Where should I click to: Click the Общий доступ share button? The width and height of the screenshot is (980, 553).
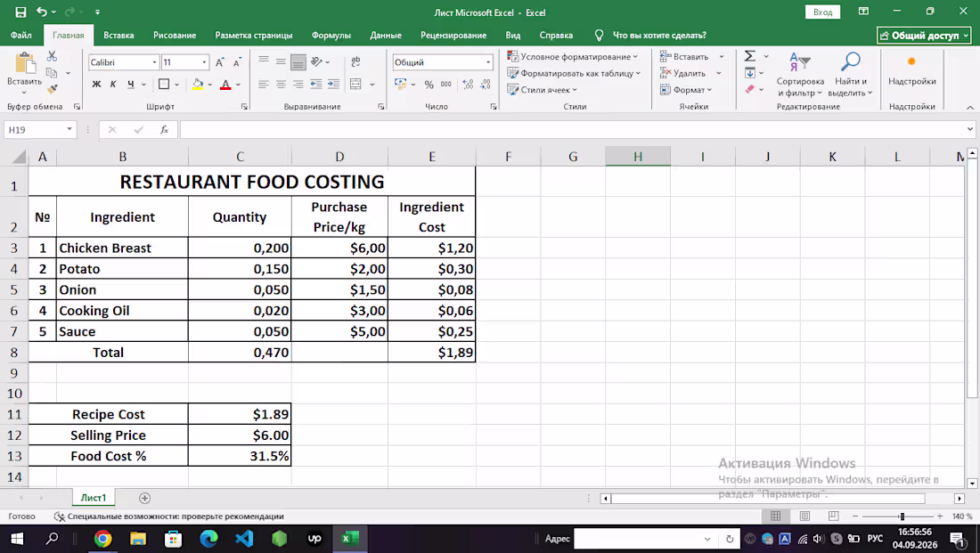924,36
